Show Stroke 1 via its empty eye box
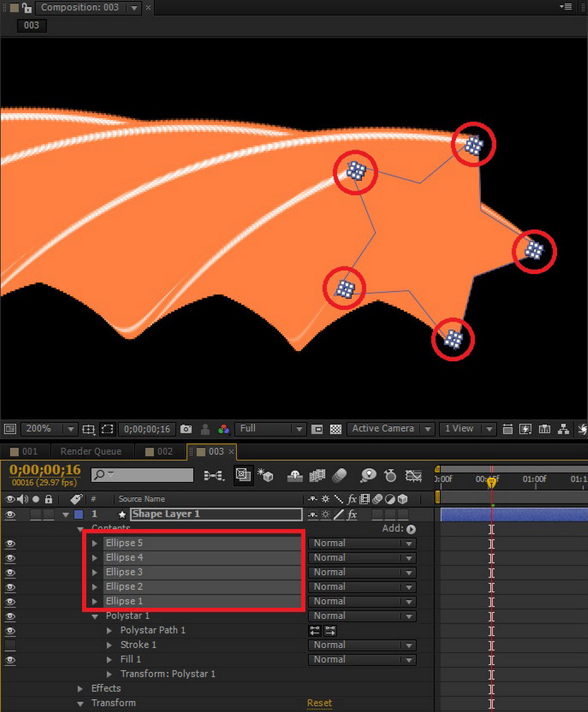Viewport: 588px width, 712px height. coord(10,645)
